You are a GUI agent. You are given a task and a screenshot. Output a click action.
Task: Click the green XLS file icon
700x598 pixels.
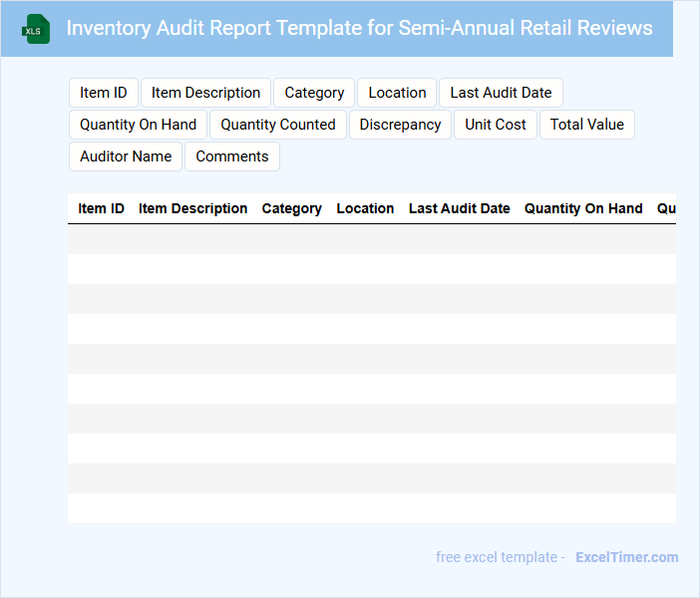[37, 29]
